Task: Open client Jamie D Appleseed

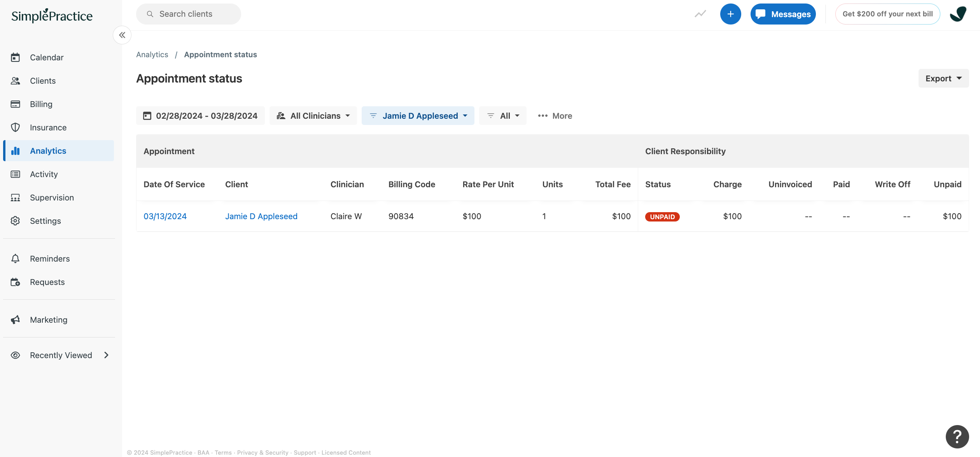Action: tap(261, 216)
